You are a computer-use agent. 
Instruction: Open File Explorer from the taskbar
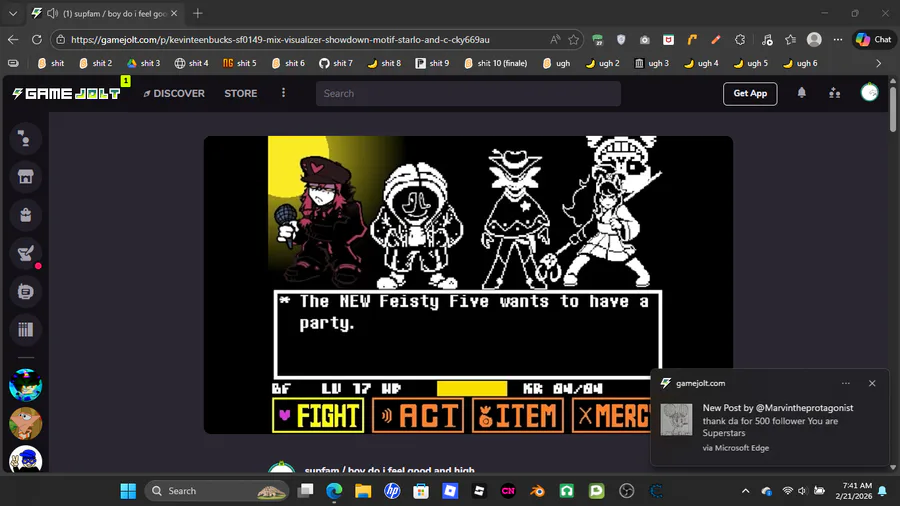[363, 491]
